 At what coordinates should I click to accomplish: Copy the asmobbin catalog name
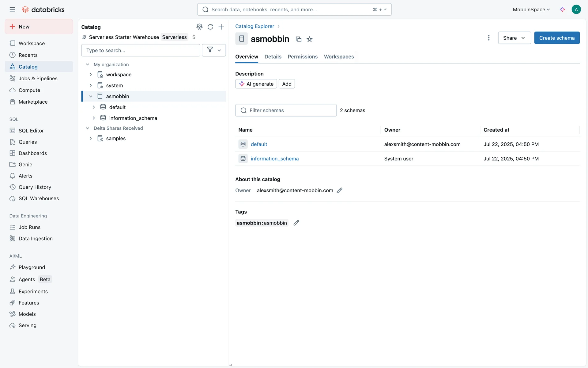pyautogui.click(x=299, y=39)
